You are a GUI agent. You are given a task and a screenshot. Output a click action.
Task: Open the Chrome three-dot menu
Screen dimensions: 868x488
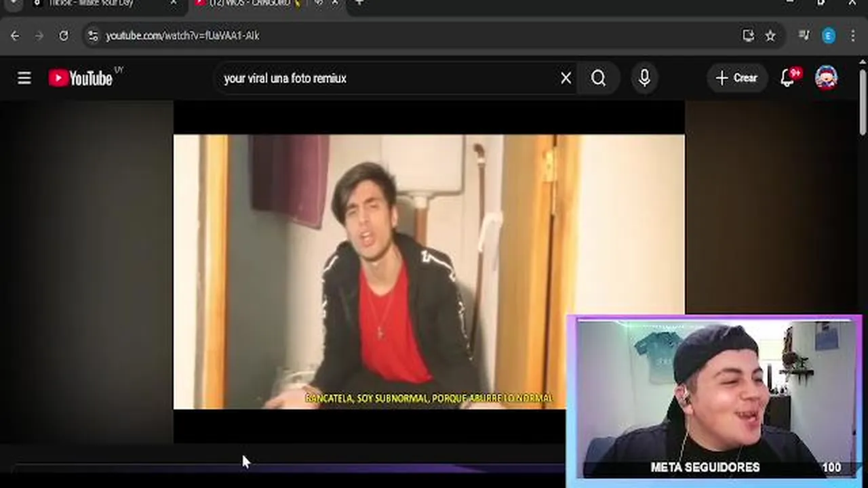853,35
